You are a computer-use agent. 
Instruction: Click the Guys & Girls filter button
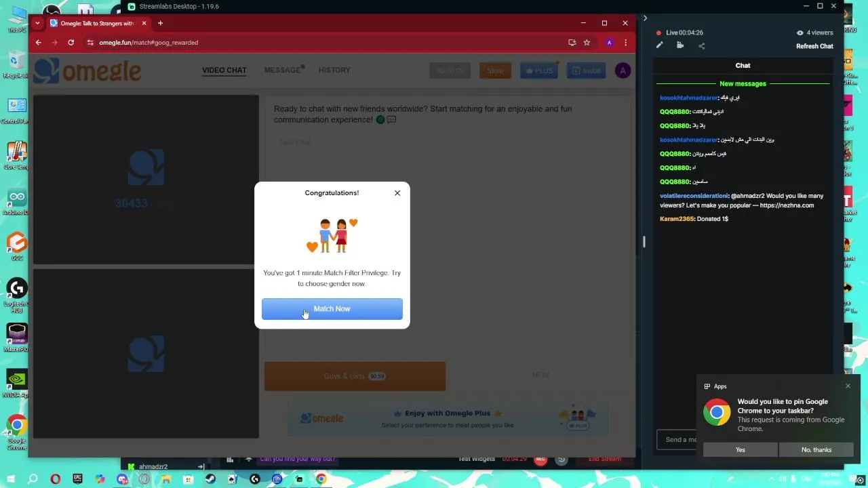coord(355,376)
